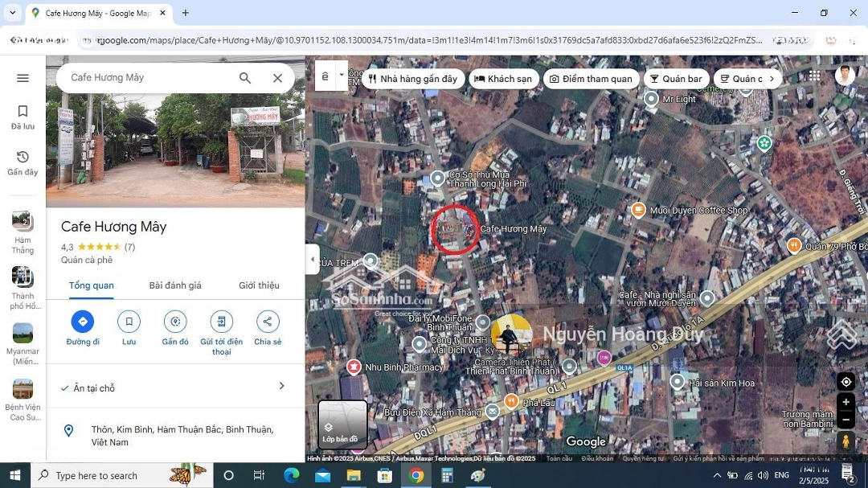
Task: Click the Chia sẻ share icon
Action: coord(268,322)
